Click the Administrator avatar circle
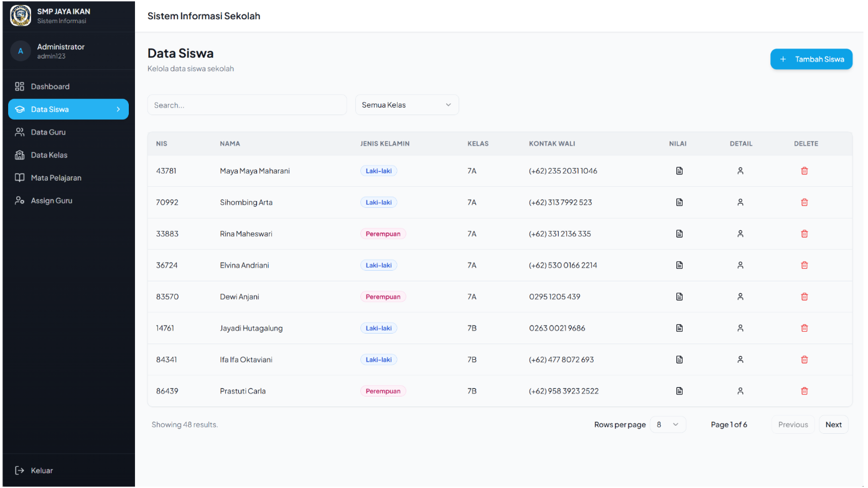This screenshot has height=488, width=868. [21, 51]
